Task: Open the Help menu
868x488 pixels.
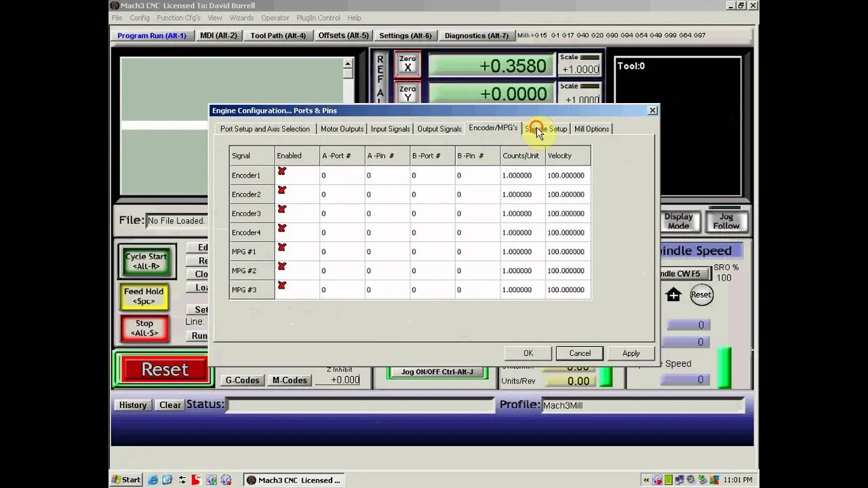Action: [354, 18]
